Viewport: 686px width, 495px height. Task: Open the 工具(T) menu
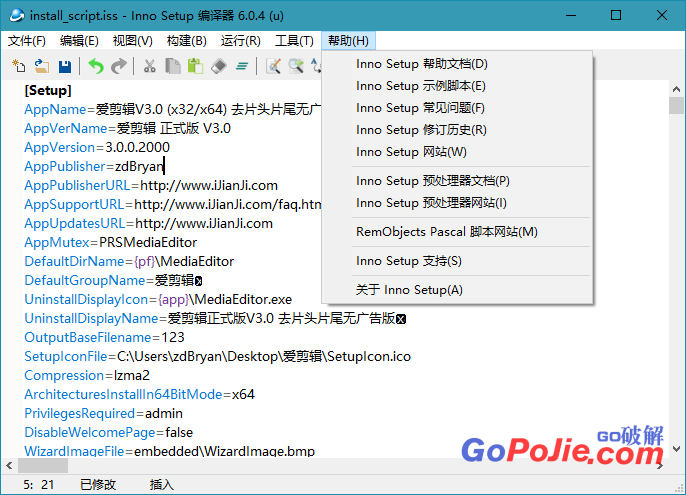(x=294, y=41)
